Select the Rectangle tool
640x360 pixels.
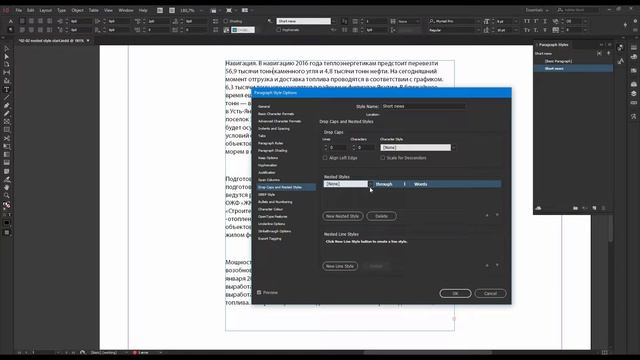pos(7,130)
